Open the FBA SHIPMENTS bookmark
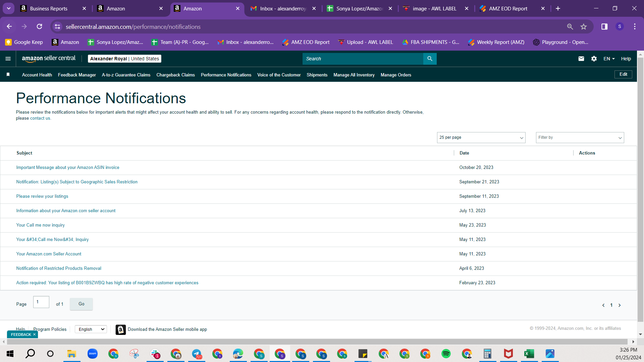 [431, 42]
